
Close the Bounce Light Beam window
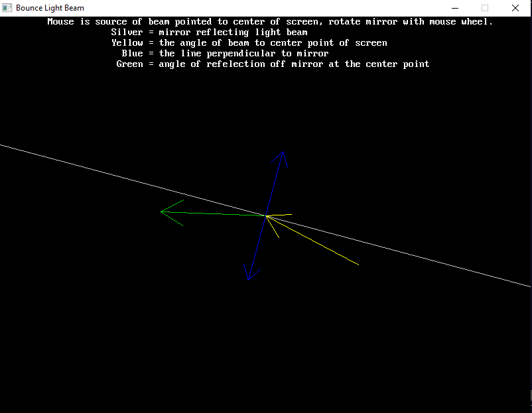point(515,8)
